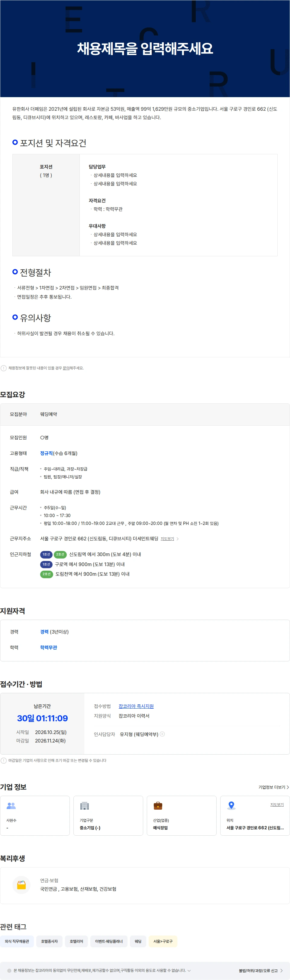This screenshot has height=980, width=290.
Task: Expand 인사담당자 유지형 plus icon
Action: 162,734
